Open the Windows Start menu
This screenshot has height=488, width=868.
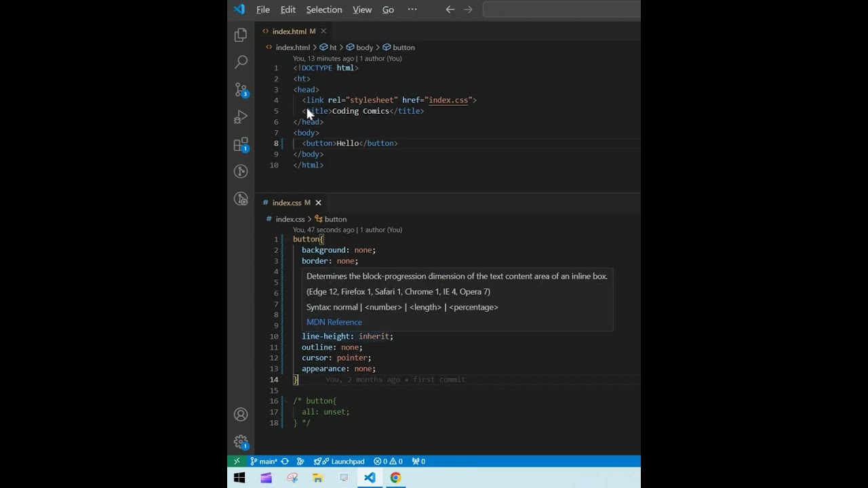click(239, 478)
